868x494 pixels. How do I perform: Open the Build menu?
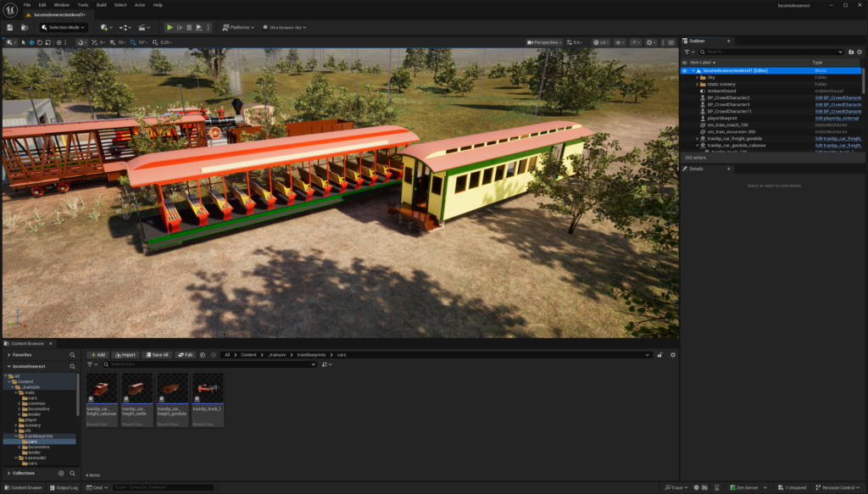point(101,5)
